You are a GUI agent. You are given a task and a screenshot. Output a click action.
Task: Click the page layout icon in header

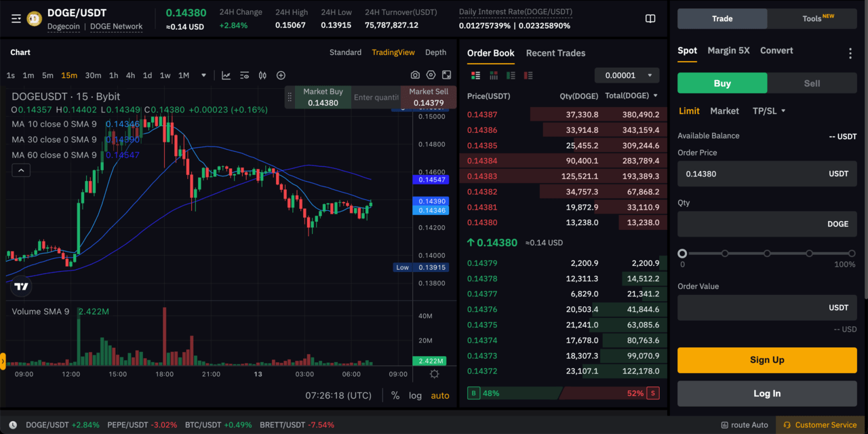tap(650, 19)
